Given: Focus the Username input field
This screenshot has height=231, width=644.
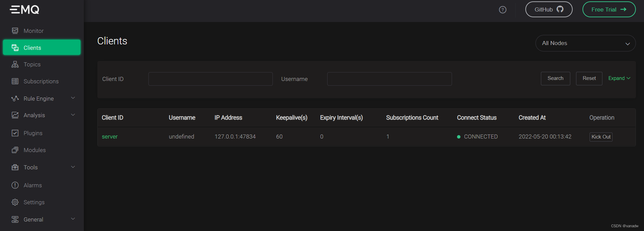Looking at the screenshot, I should 389,79.
